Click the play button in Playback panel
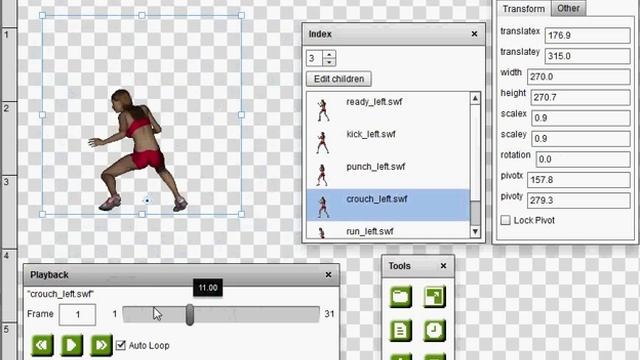Image resolution: width=640 pixels, height=360 pixels. (x=71, y=345)
